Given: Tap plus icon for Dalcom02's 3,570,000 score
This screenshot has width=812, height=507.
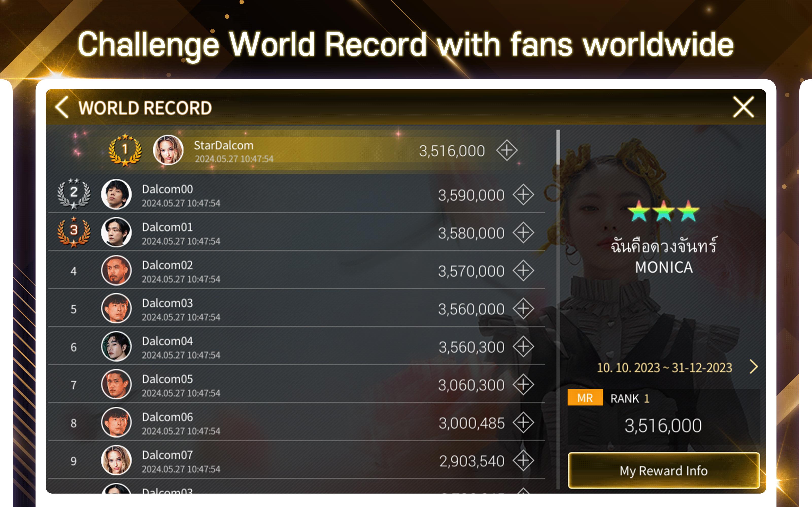Looking at the screenshot, I should 523,270.
